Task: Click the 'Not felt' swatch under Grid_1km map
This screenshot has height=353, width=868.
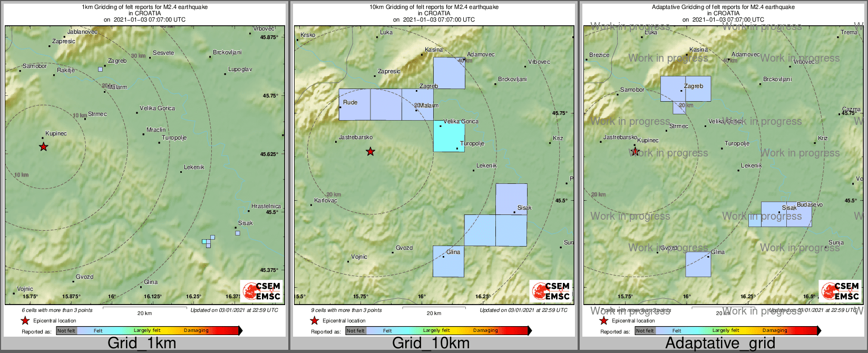Action: 66,330
